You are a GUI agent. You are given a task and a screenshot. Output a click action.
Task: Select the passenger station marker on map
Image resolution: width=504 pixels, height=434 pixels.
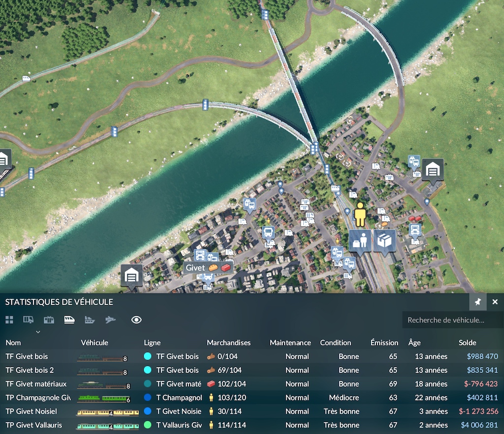pos(360,240)
